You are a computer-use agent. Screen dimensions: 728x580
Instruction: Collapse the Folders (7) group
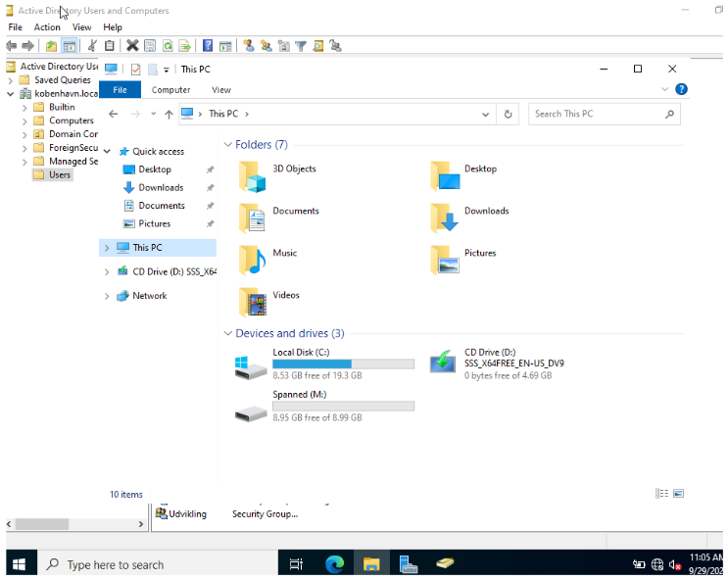click(227, 144)
